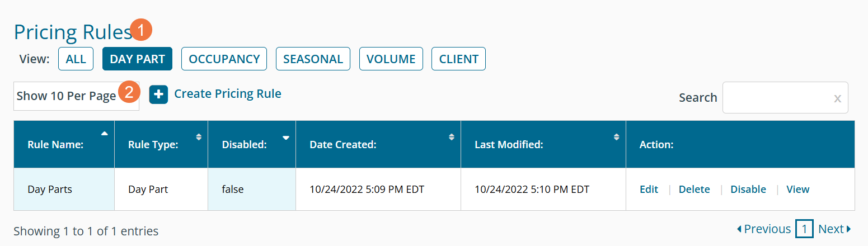Sort by Disabled column arrow
The image size is (868, 246).
click(x=286, y=137)
